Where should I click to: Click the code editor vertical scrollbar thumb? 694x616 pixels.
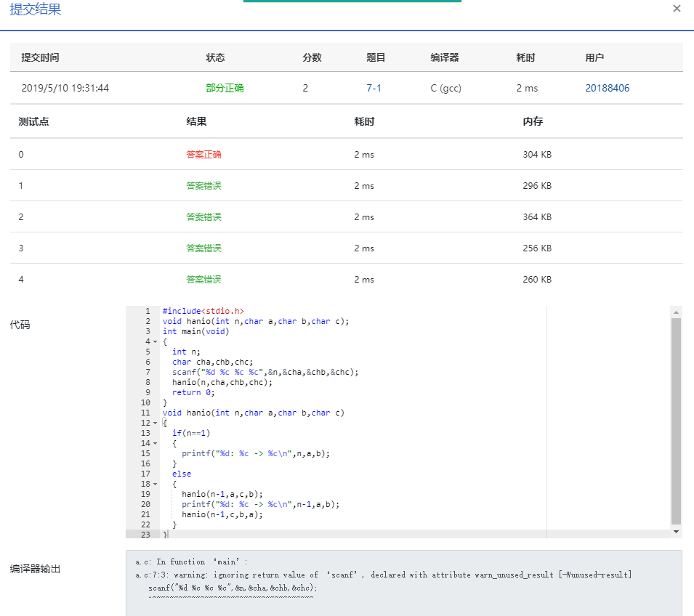[676, 421]
